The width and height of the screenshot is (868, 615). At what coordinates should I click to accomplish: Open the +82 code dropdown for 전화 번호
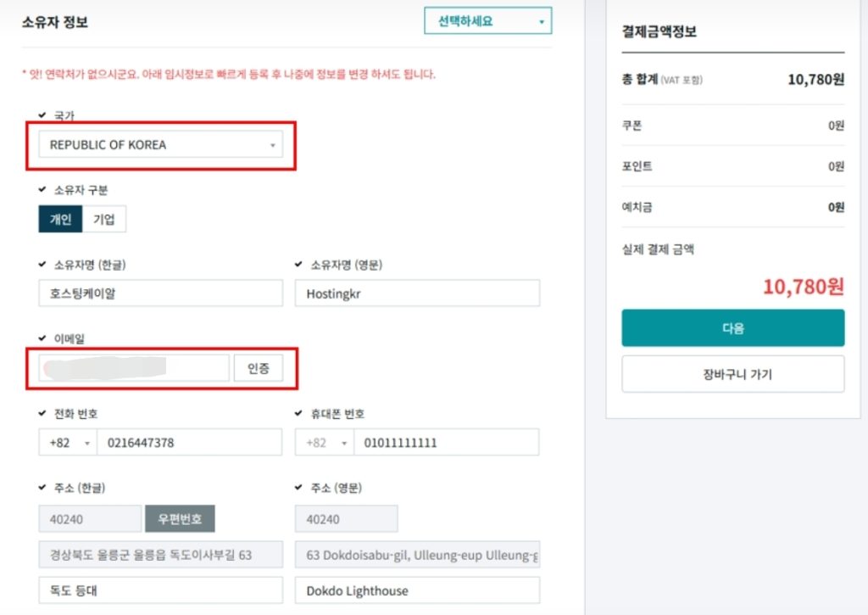68,443
